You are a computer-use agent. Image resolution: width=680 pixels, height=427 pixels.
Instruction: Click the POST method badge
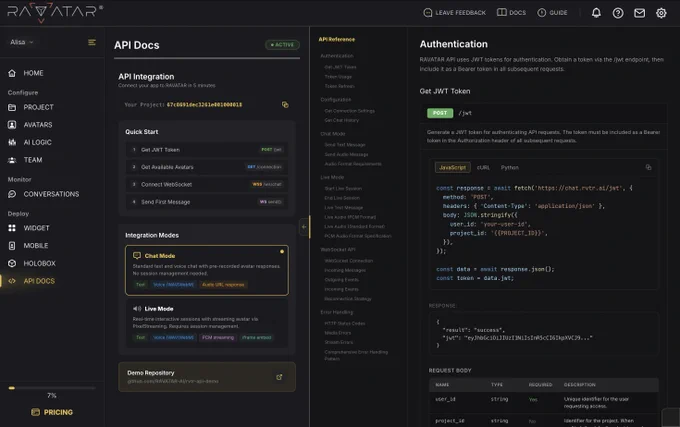(x=440, y=113)
